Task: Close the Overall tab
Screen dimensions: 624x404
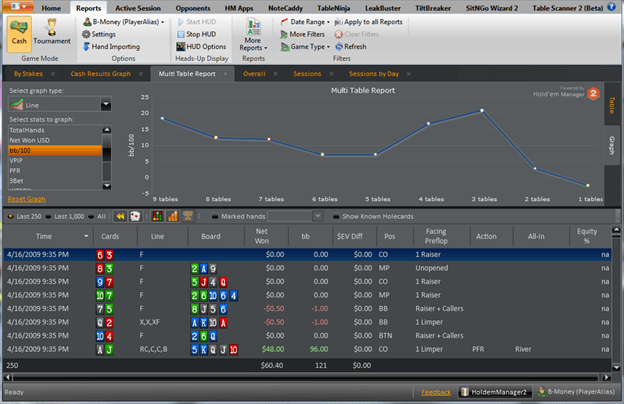Action: (275, 74)
